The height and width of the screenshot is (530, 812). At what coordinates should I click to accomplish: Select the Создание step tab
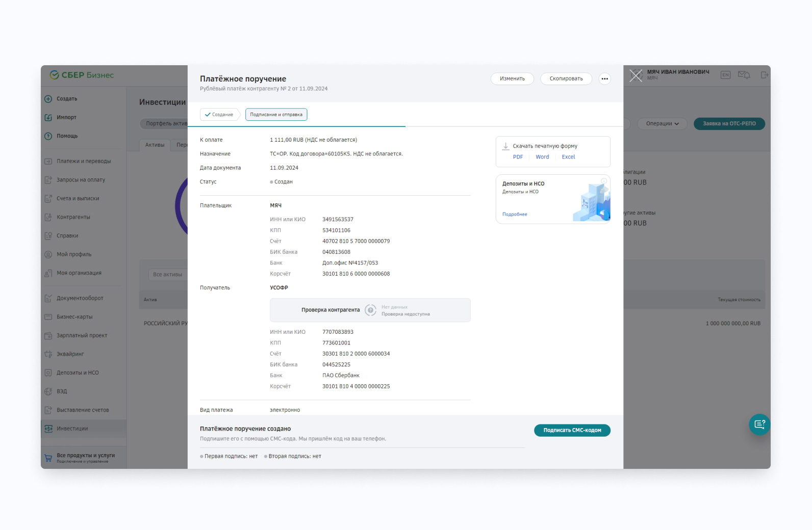[219, 115]
